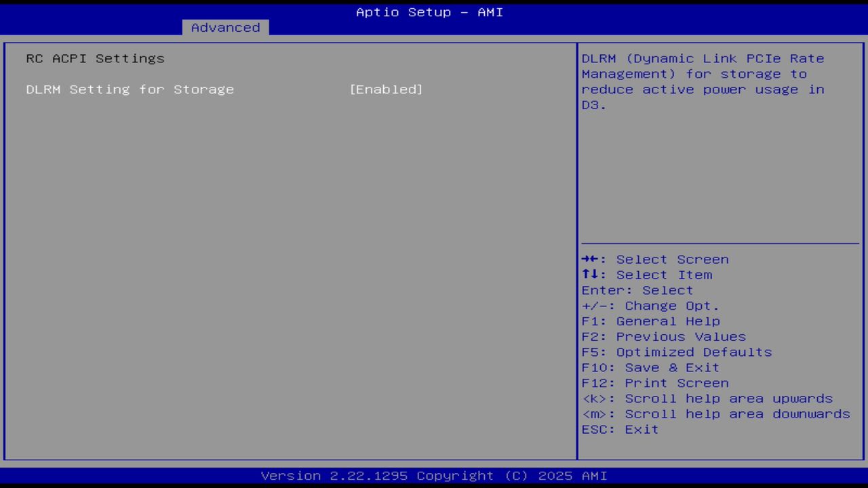Click F10: Save & Exit in the legend
868x488 pixels.
650,367
